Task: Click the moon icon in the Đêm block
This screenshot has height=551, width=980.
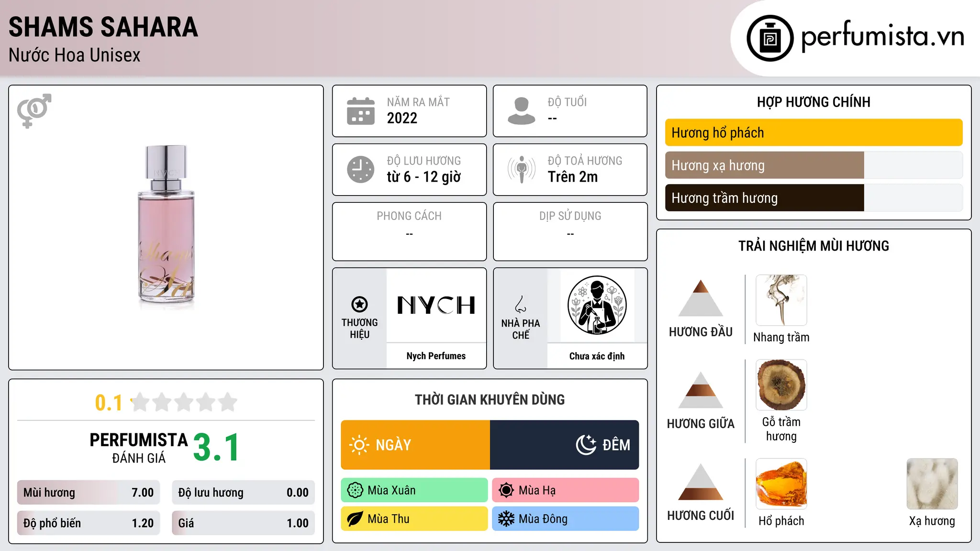Action: [x=586, y=445]
